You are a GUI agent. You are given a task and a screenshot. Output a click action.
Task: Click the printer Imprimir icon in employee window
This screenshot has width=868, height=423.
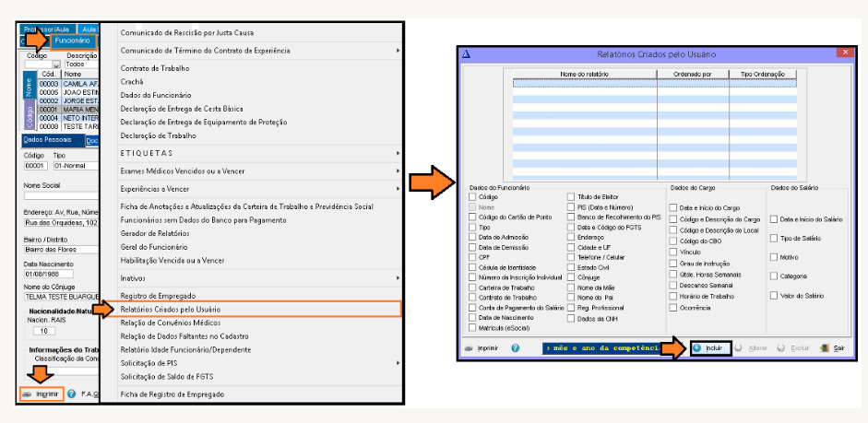[x=27, y=394]
